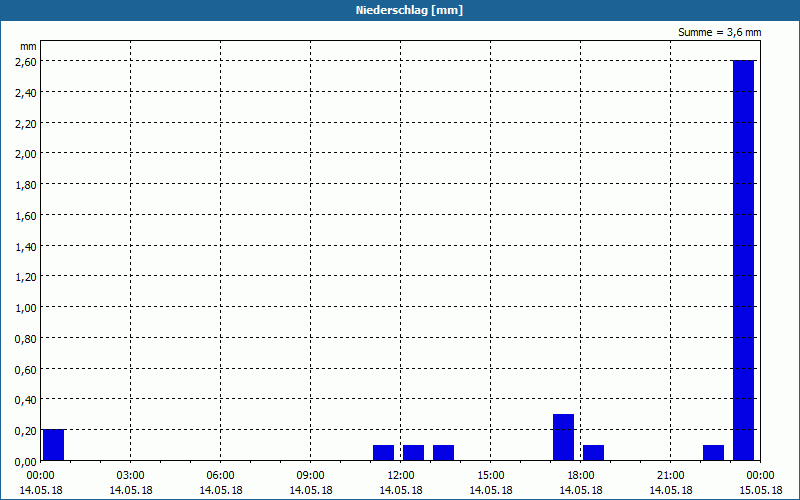Click the 15:00 time label
The width and height of the screenshot is (800, 500).
[491, 476]
